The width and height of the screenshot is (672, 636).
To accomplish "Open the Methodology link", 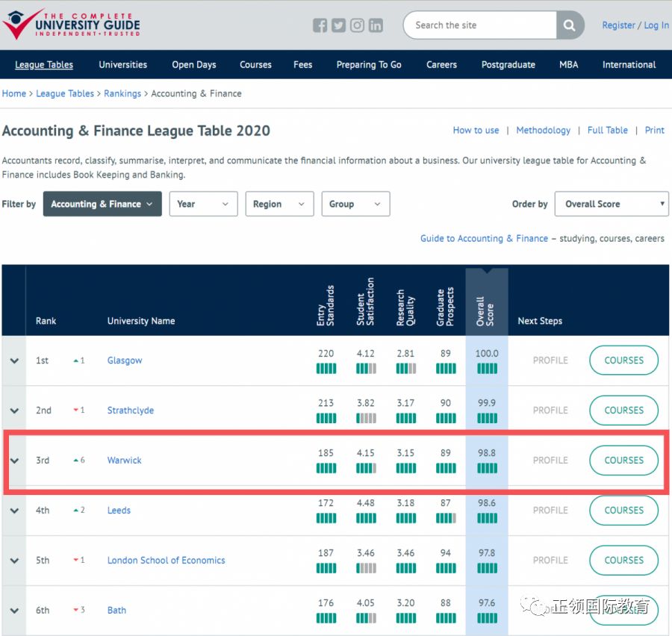I will pyautogui.click(x=543, y=131).
